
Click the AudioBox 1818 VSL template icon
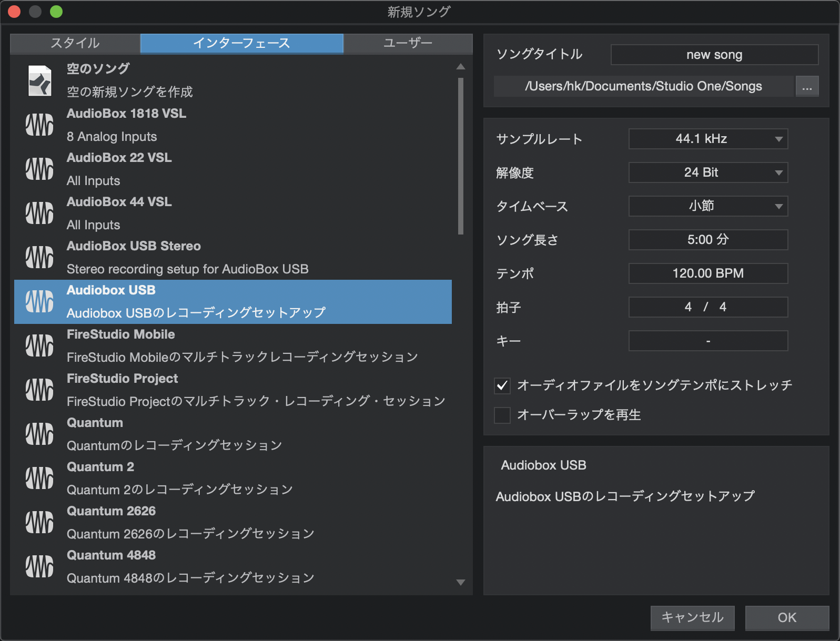tap(39, 125)
